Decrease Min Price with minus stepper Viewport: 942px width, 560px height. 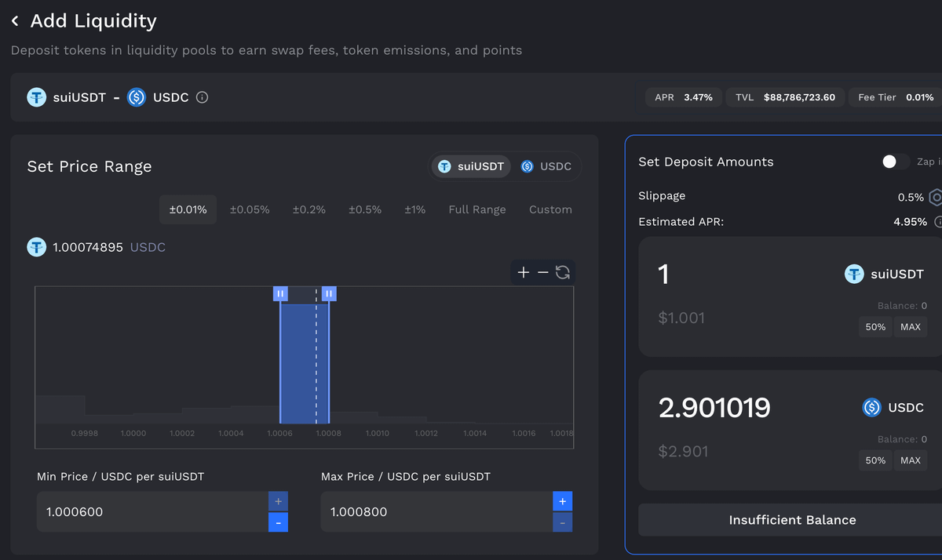279,522
